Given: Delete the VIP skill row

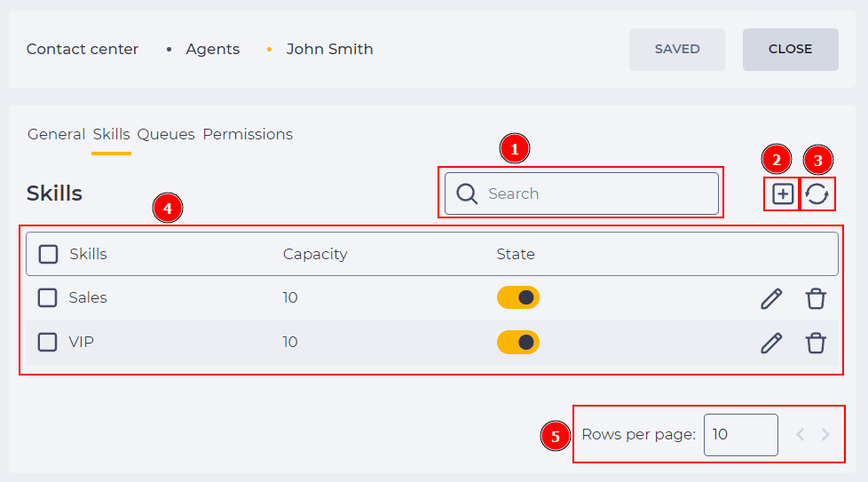Looking at the screenshot, I should tap(816, 343).
